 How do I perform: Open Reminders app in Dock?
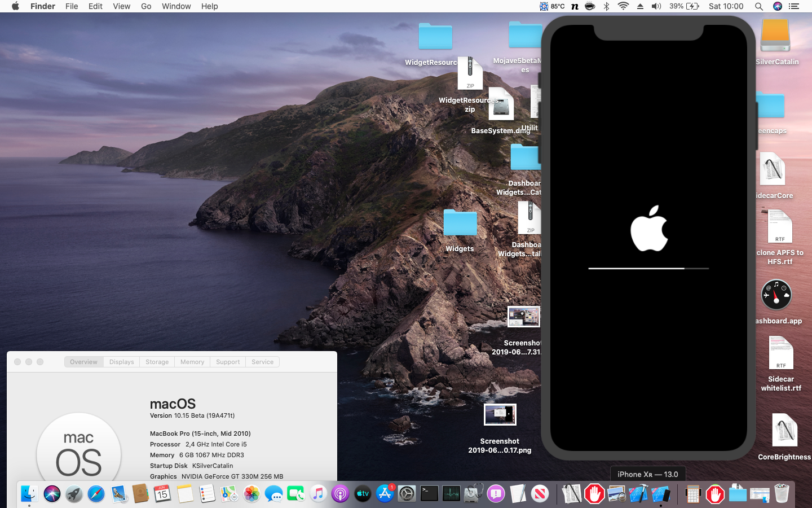207,494
